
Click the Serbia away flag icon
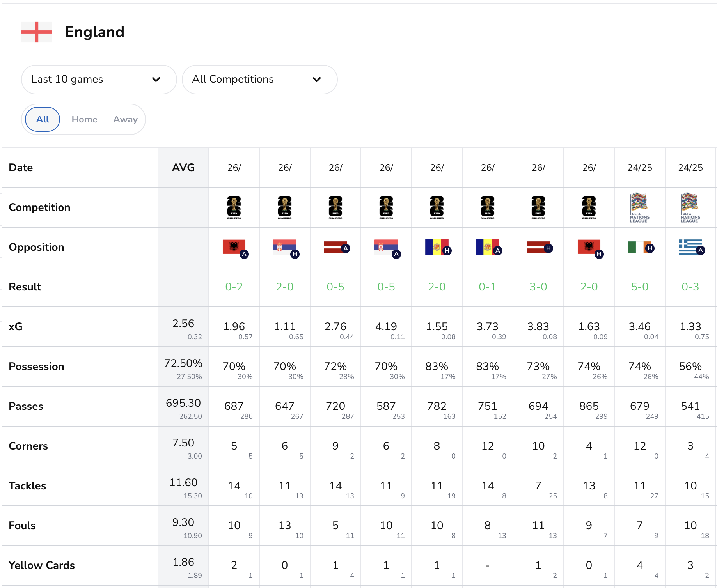(x=385, y=247)
